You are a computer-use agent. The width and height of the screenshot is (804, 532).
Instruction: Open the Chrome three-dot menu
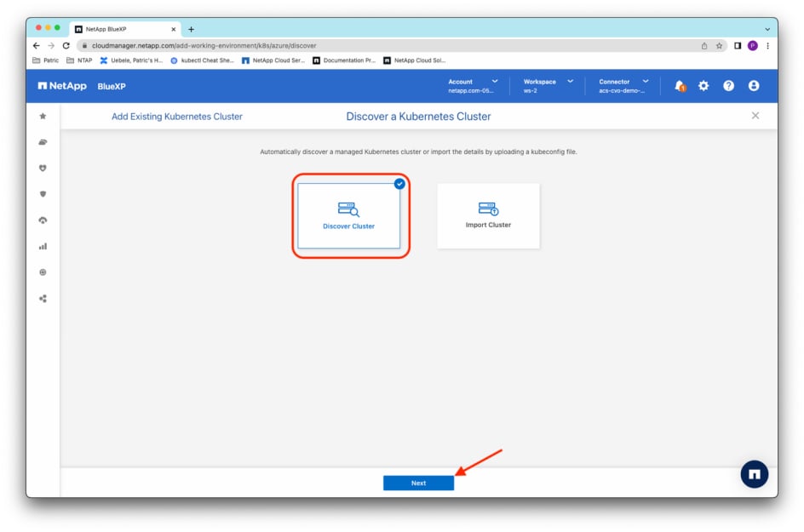767,46
